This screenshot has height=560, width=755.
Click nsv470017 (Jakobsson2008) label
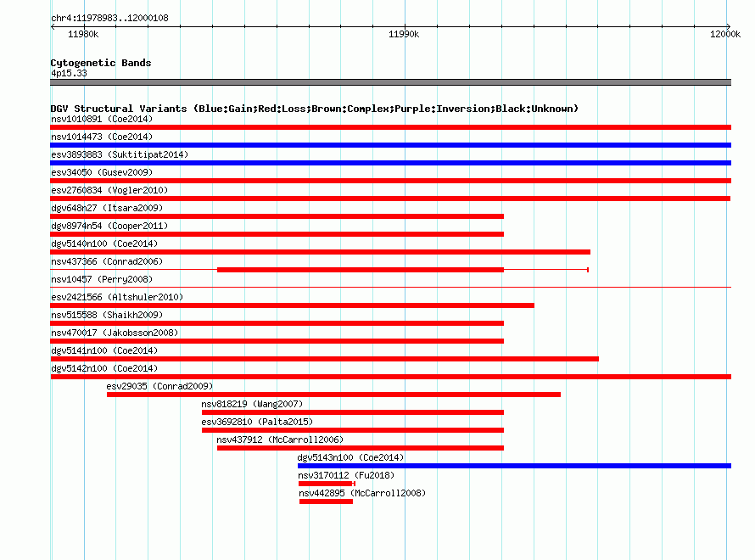point(115,333)
